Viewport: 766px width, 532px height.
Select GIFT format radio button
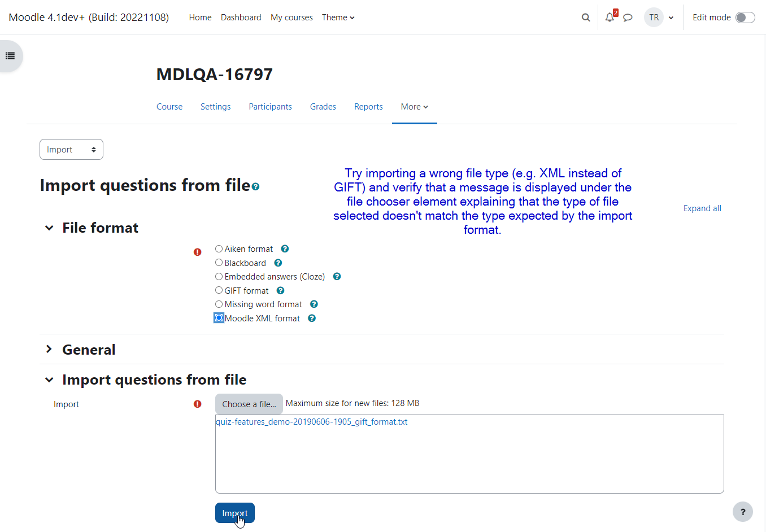tap(219, 290)
